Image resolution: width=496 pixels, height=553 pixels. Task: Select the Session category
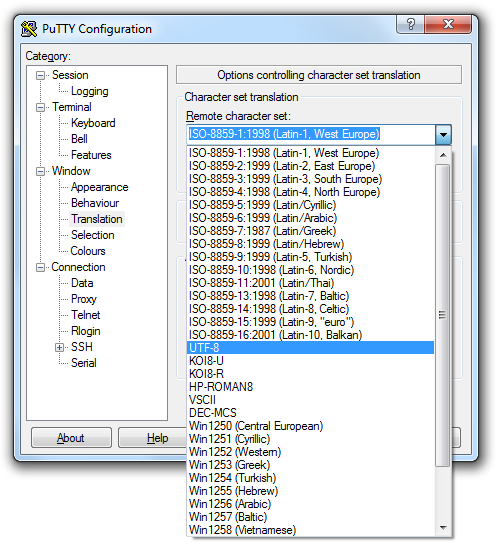point(70,75)
